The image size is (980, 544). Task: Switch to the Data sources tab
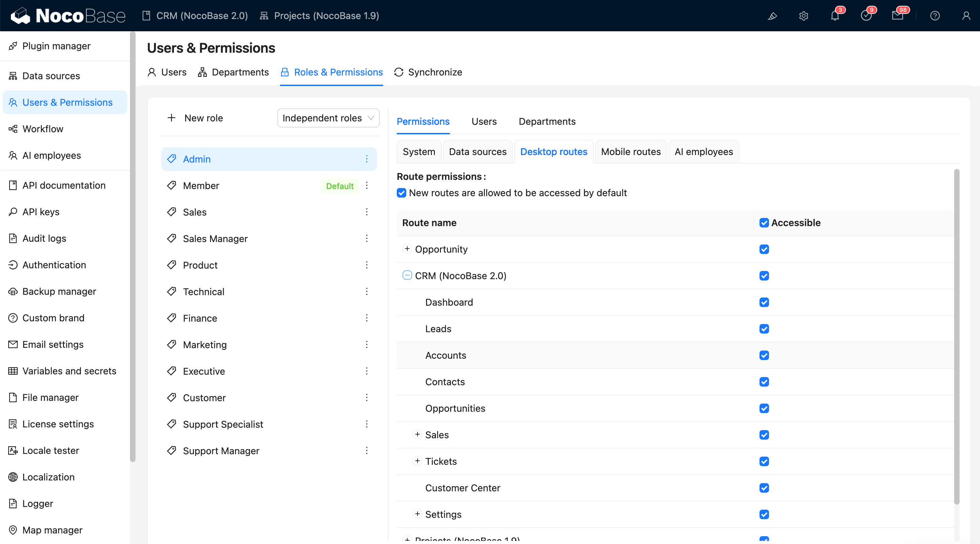[477, 152]
